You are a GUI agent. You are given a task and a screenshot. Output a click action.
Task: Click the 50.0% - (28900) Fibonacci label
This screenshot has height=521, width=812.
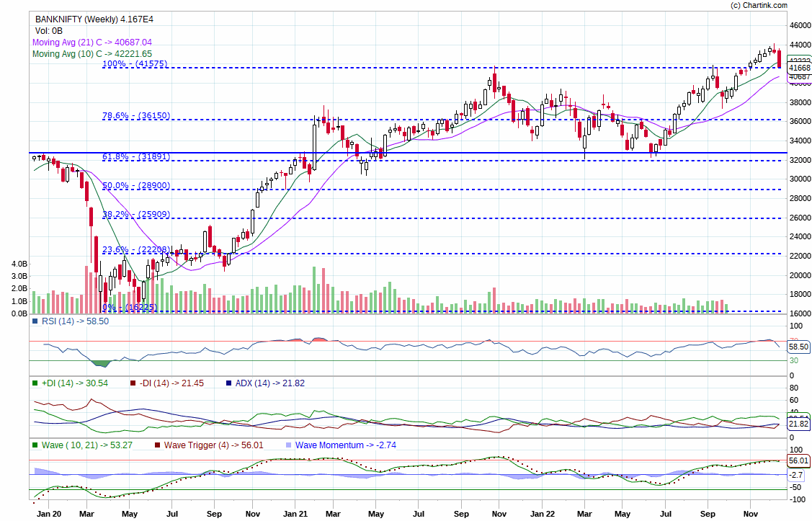[x=136, y=185]
